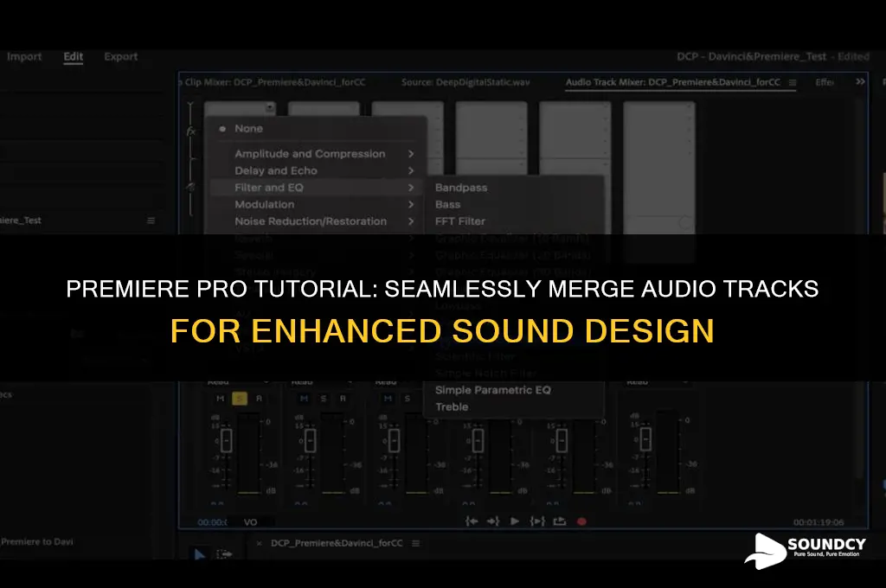Solo the third mixer track
The height and width of the screenshot is (588, 886).
(407, 399)
